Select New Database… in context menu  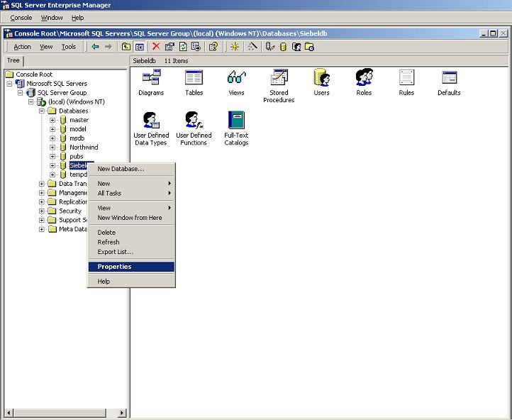pyautogui.click(x=131, y=169)
